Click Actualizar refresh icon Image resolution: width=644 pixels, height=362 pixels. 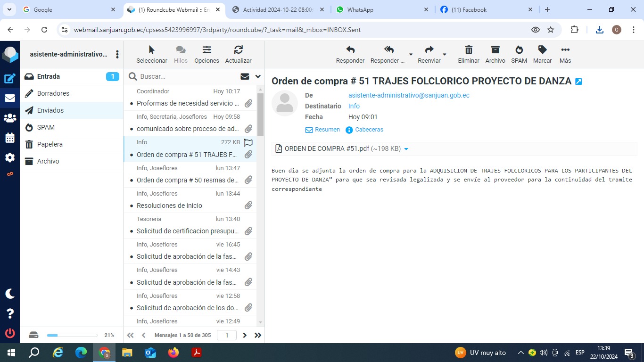(238, 50)
